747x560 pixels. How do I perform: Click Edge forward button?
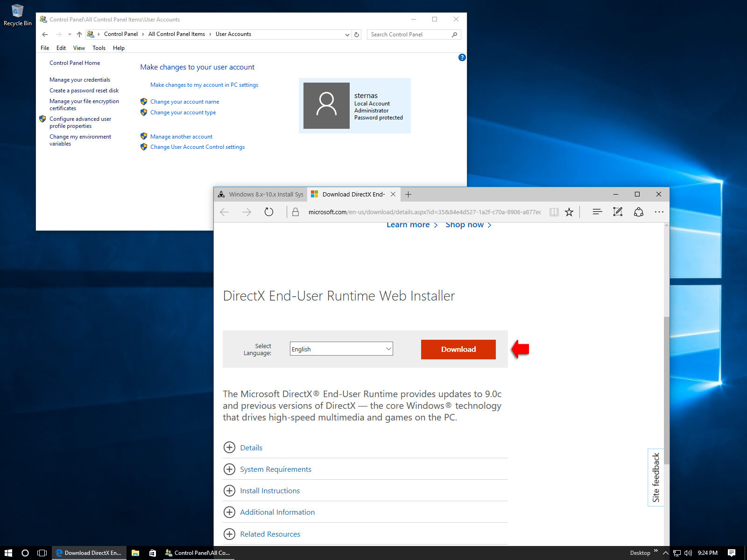[247, 212]
